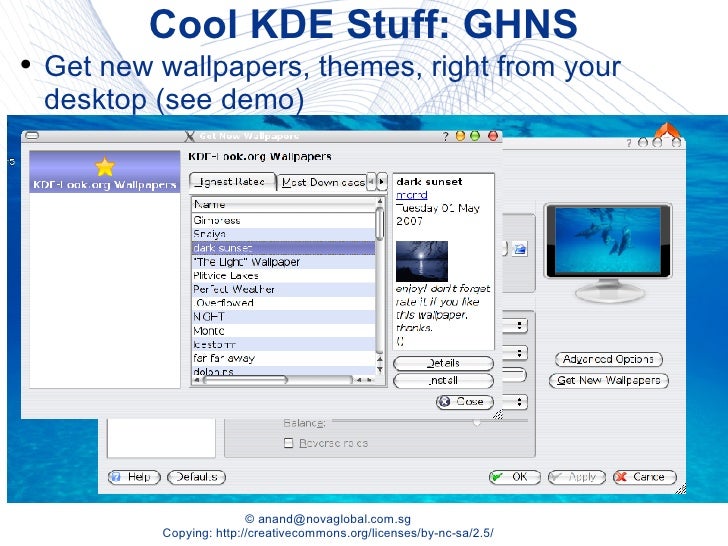Open Details for the selected wallpaper

click(x=443, y=363)
